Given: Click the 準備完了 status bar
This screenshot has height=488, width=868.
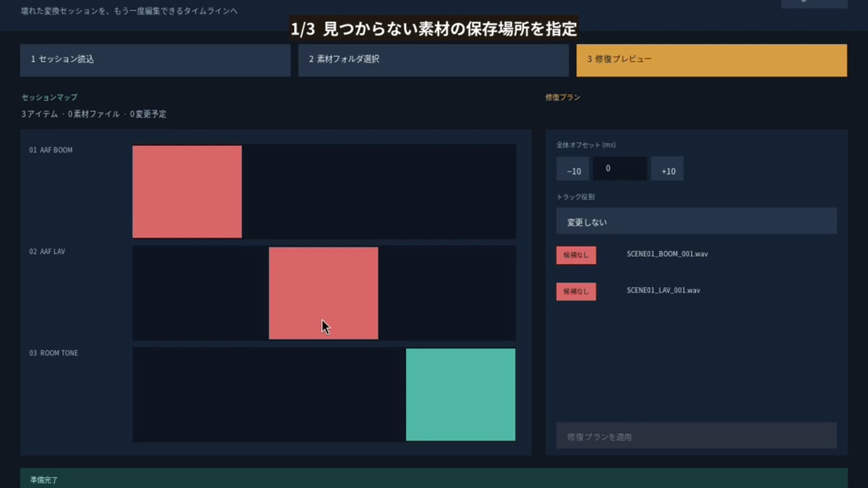Looking at the screenshot, I should (434, 478).
